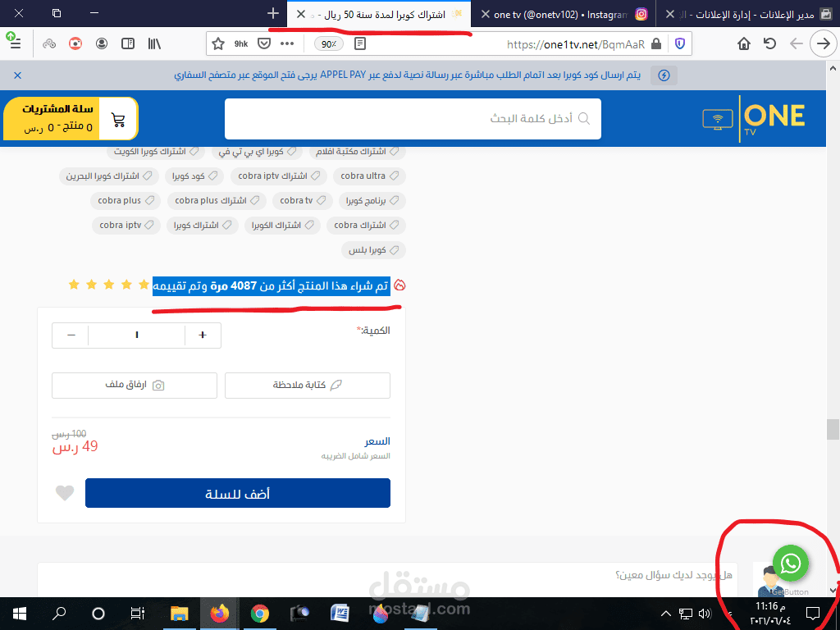Open the Firefox account icon
Viewport: 840px width, 630px height.
click(102, 44)
